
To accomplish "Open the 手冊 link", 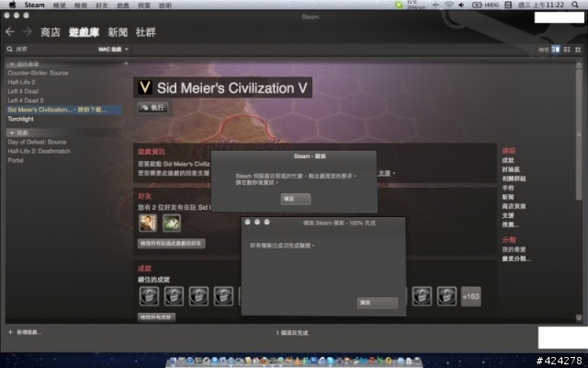I will pyautogui.click(x=508, y=188).
